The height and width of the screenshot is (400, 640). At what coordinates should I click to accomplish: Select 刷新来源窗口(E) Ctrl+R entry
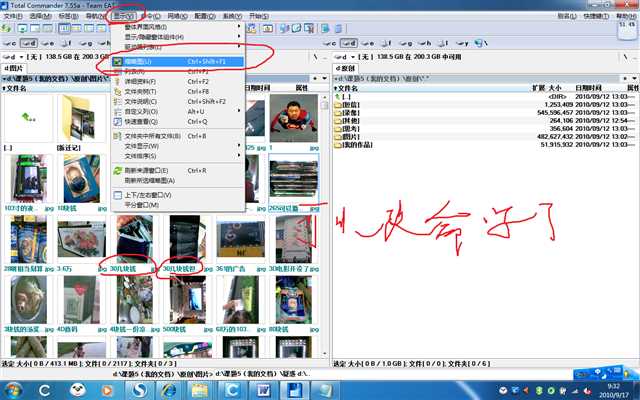click(178, 171)
